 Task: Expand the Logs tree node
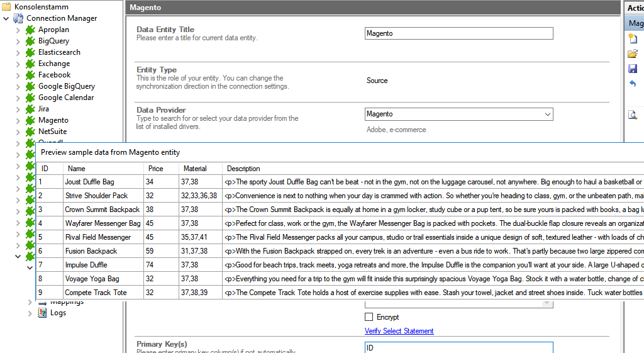30,313
